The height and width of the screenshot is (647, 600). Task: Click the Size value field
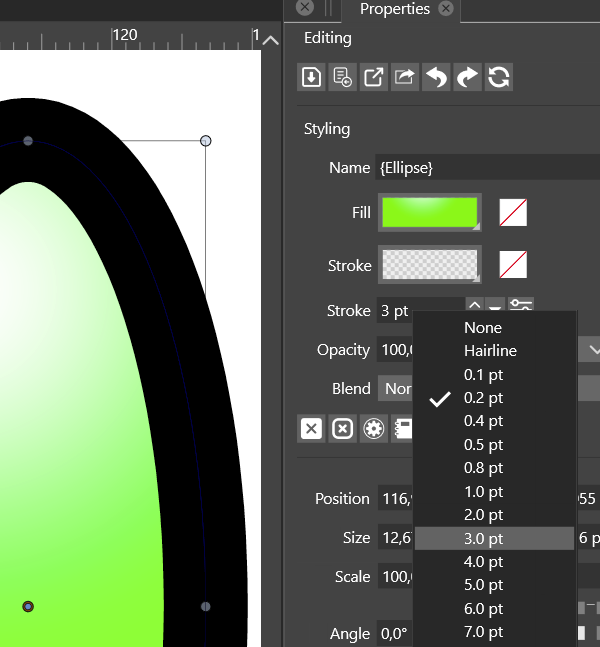395,538
